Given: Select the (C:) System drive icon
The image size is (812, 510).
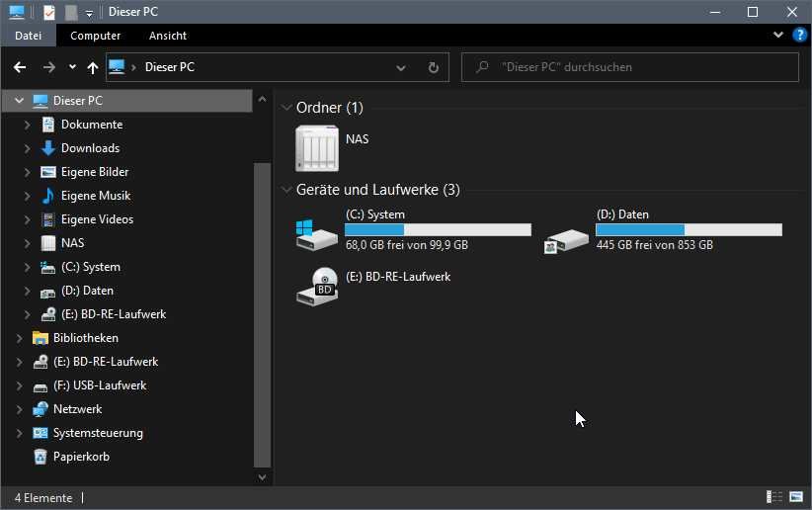Looking at the screenshot, I should 316,235.
